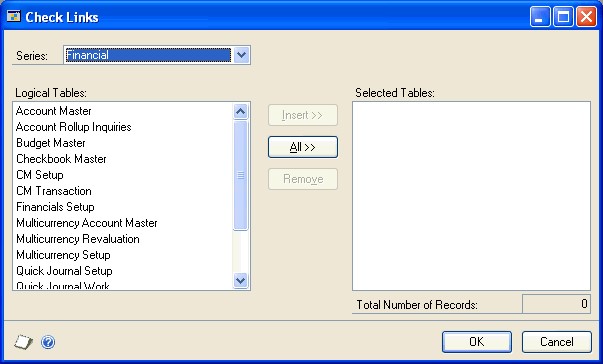603x364 pixels.
Task: Select Account Master in Logical Tables
Action: click(53, 111)
